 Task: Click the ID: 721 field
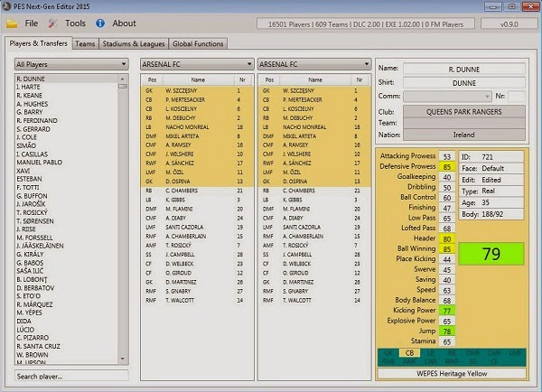tap(491, 157)
